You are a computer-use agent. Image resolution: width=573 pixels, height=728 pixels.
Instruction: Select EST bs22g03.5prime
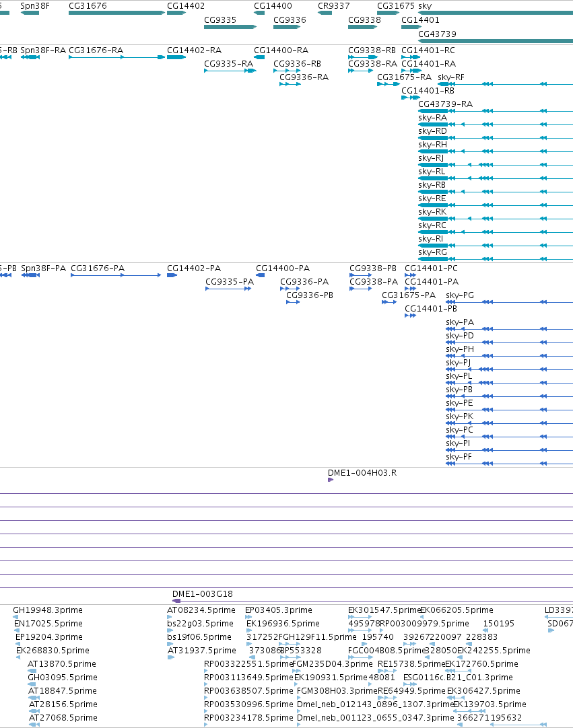[x=200, y=624]
